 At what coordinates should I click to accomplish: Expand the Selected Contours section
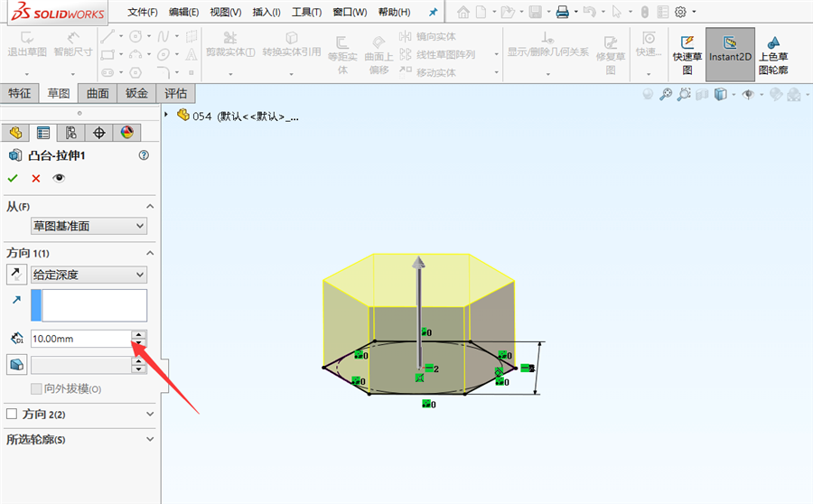[x=150, y=439]
